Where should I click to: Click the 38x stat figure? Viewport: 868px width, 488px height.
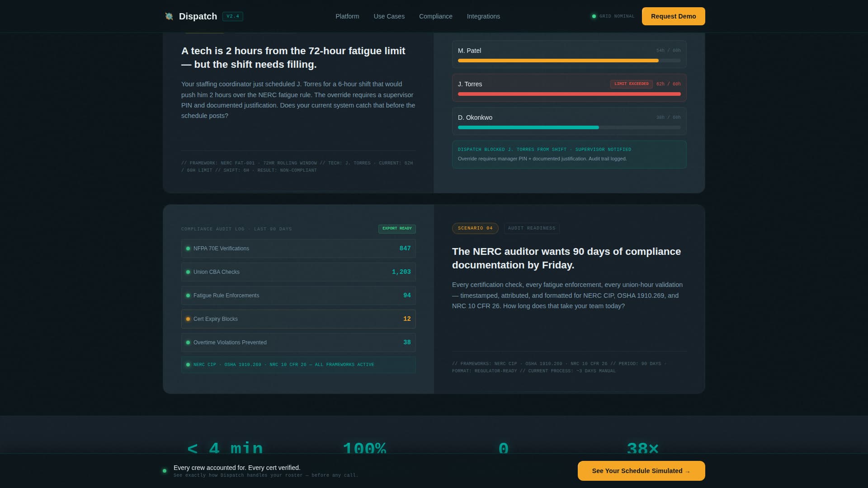pos(643,448)
